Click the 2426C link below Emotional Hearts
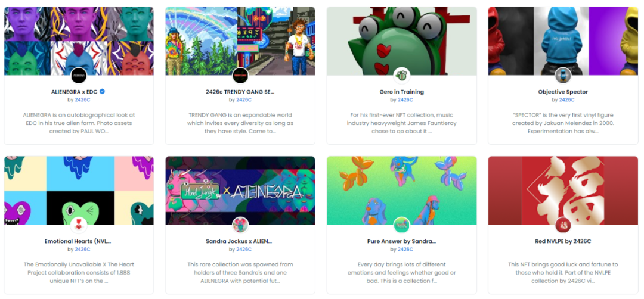This screenshot has height=299, width=644. pos(82,249)
